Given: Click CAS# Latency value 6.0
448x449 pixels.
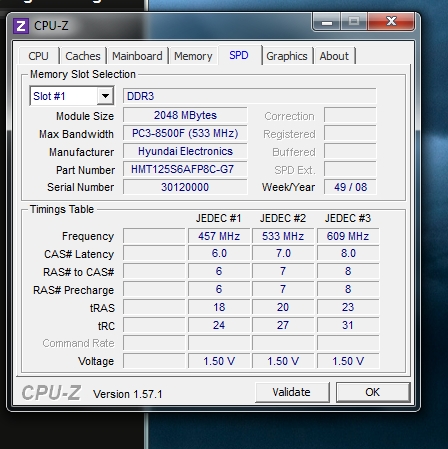Looking at the screenshot, I should point(219,253).
